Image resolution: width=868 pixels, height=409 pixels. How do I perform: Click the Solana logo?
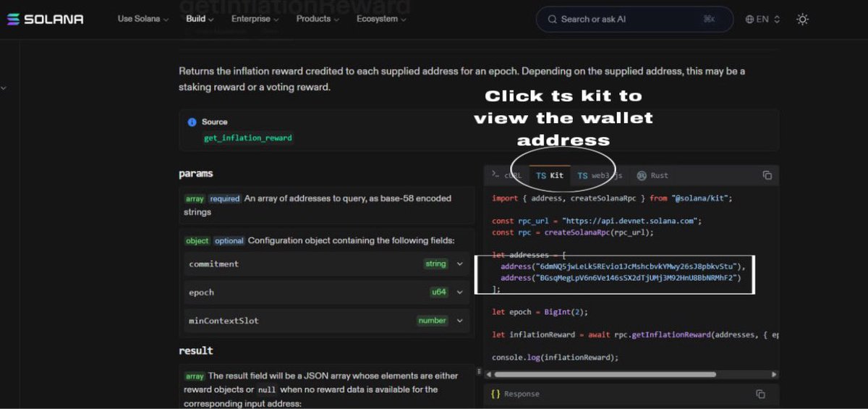pos(45,20)
